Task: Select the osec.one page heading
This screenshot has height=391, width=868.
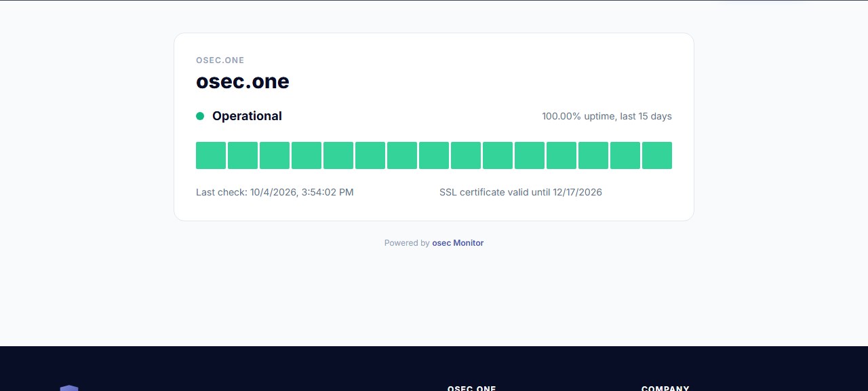Action: click(243, 81)
